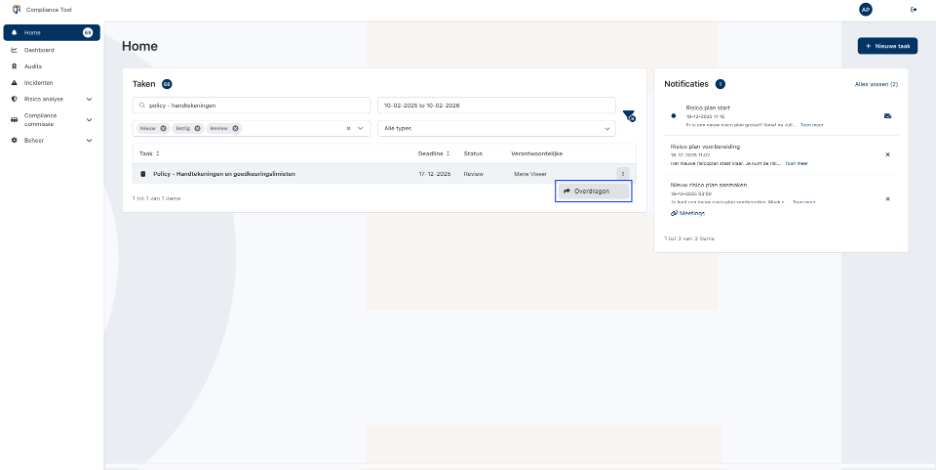Expand the Compliance commissie menu
The height and width of the screenshot is (470, 936).
[x=90, y=119]
